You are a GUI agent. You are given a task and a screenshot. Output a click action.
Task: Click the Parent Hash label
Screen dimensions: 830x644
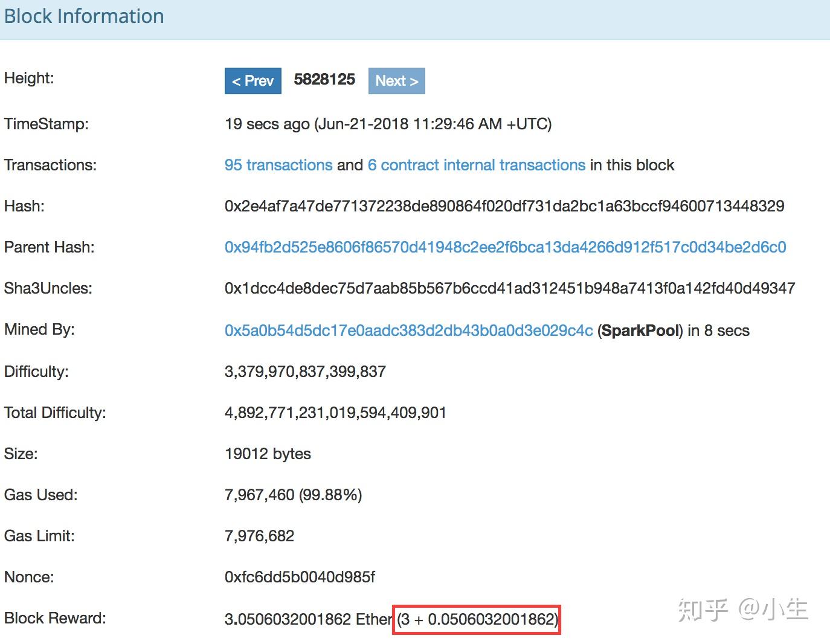49,247
